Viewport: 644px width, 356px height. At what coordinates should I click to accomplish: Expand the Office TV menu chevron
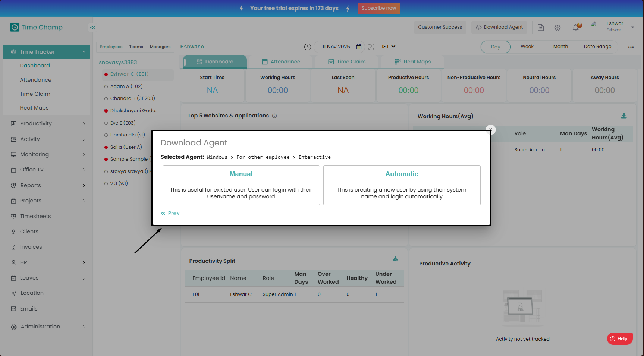coord(84,170)
